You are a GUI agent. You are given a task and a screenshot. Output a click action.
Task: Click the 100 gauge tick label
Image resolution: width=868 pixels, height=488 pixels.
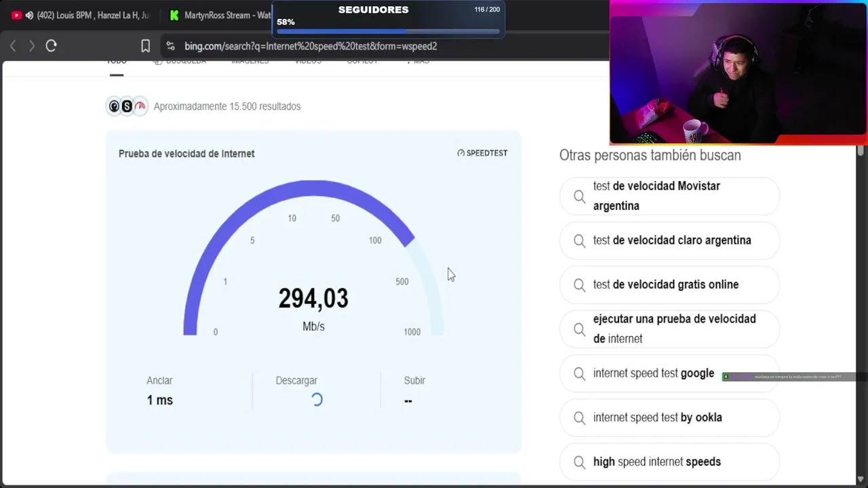click(375, 241)
